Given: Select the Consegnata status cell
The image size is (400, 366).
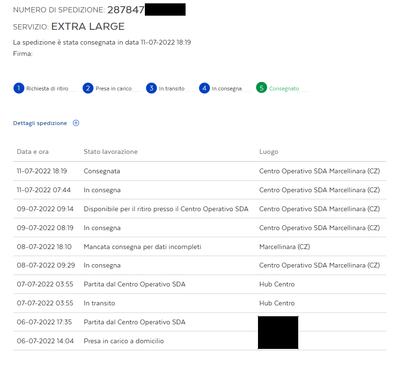Looking at the screenshot, I should [102, 171].
